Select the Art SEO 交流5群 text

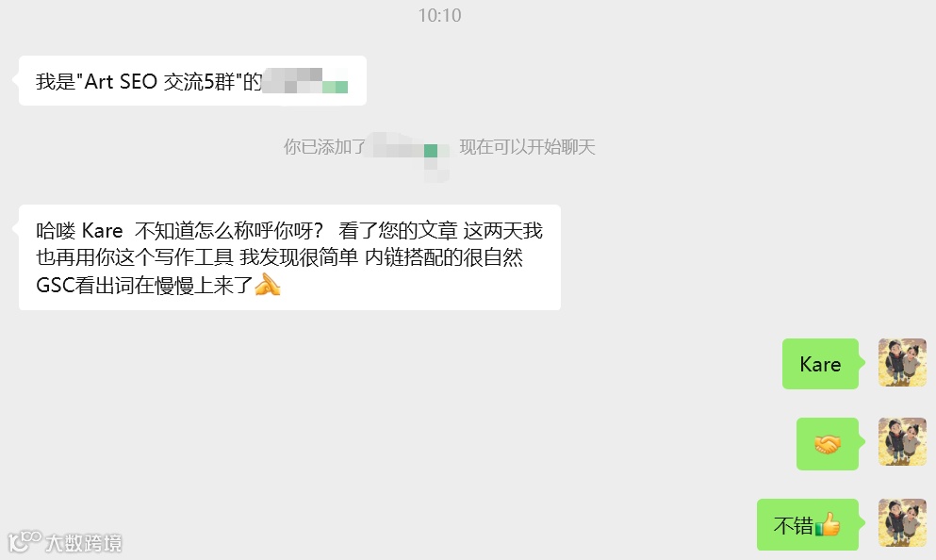click(160, 82)
